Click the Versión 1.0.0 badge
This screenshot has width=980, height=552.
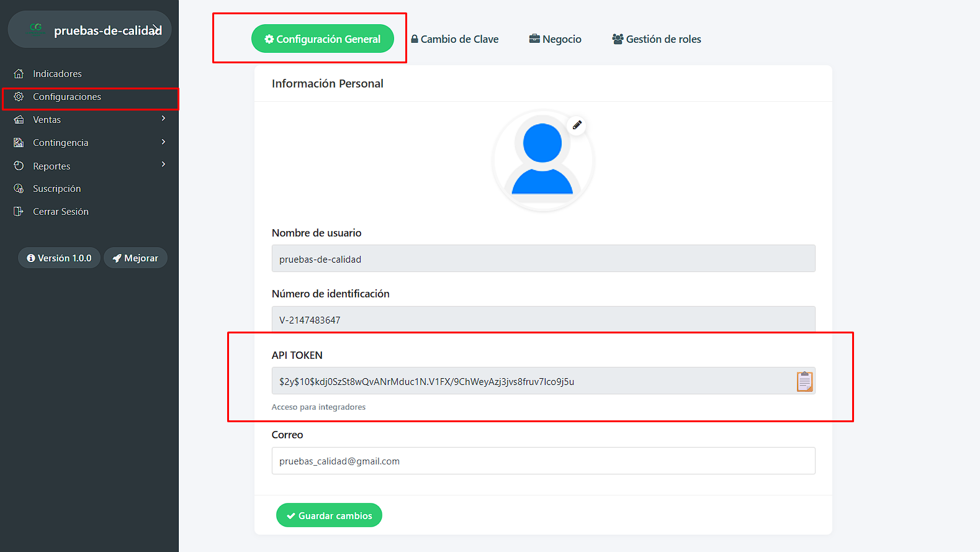pos(59,258)
